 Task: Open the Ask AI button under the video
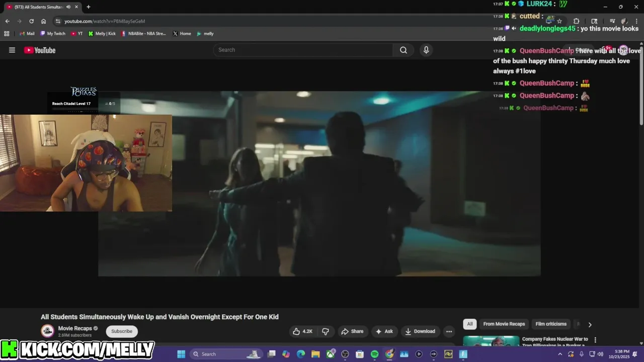[x=384, y=331]
